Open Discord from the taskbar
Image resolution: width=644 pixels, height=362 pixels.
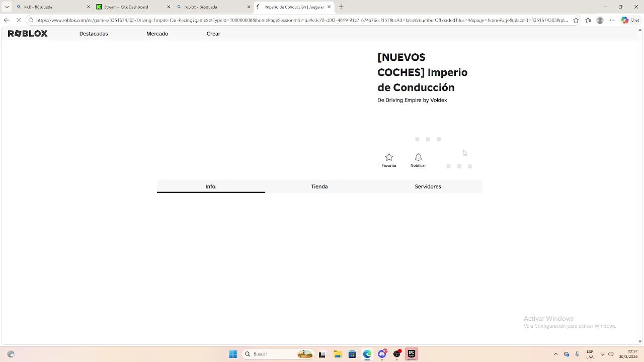tap(382, 354)
